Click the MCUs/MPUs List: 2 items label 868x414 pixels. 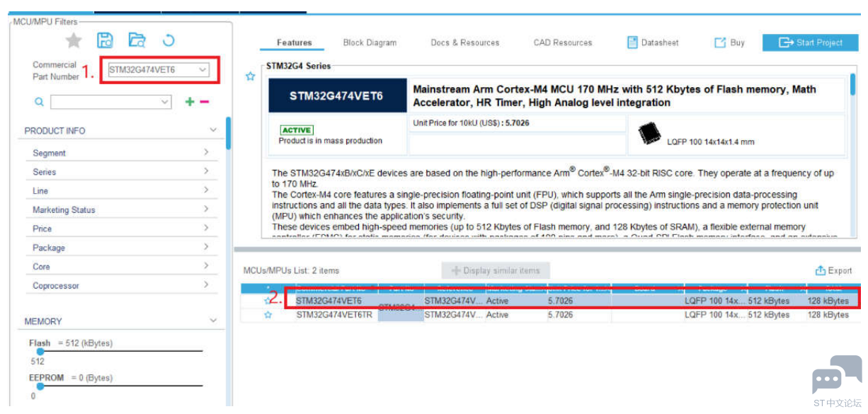(x=291, y=270)
